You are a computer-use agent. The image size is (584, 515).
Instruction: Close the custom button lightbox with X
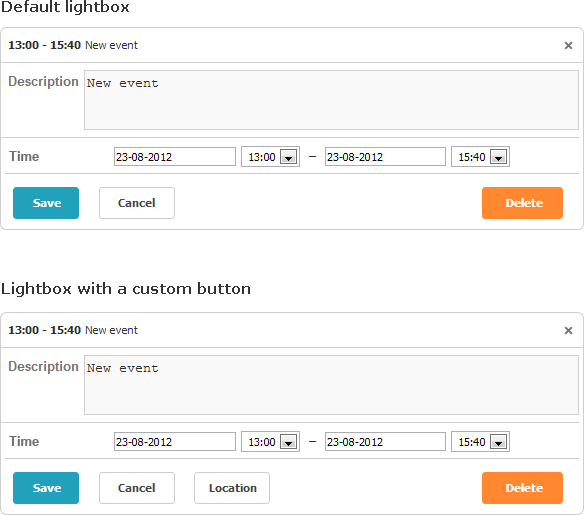tap(568, 330)
